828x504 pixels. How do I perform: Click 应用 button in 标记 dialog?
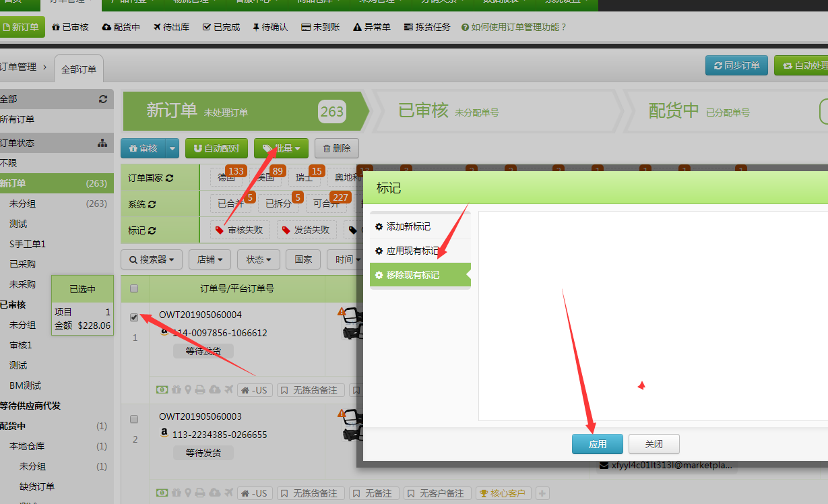(598, 444)
